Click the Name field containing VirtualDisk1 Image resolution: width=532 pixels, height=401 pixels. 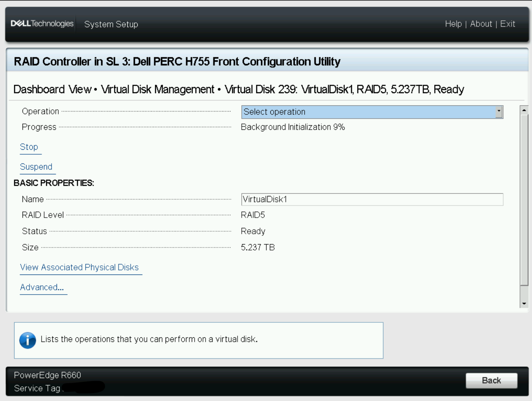372,199
